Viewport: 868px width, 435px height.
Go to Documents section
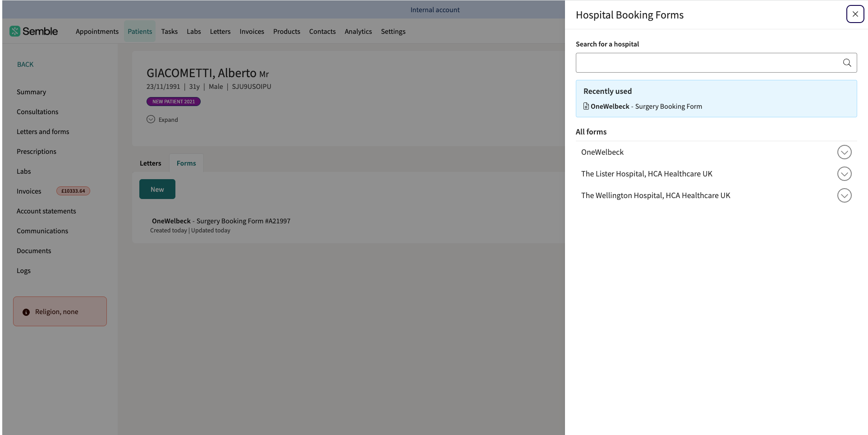(x=34, y=251)
